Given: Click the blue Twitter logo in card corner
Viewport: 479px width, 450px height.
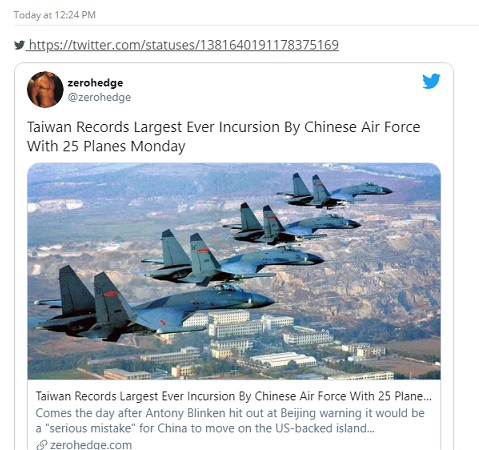Looking at the screenshot, I should click(431, 81).
